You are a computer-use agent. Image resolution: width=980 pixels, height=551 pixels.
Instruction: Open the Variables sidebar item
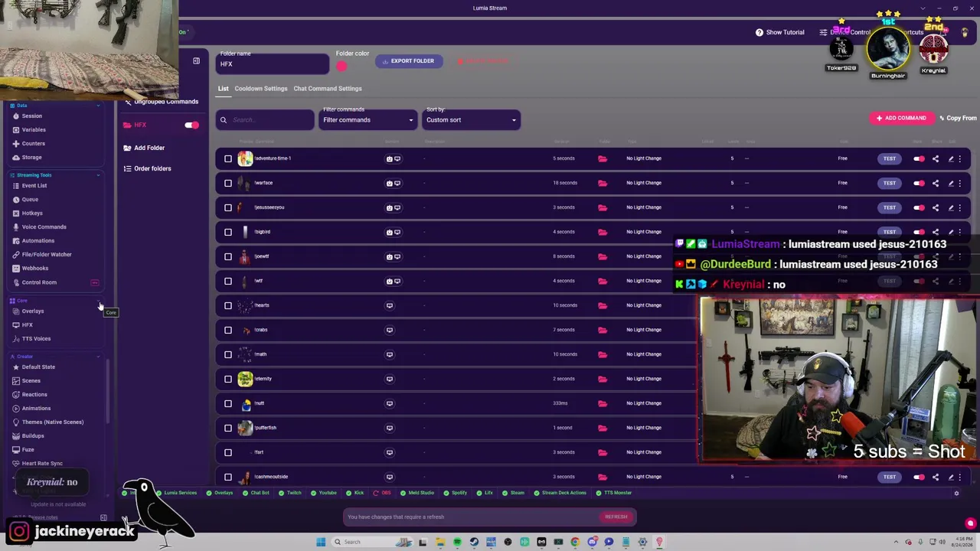tap(34, 129)
